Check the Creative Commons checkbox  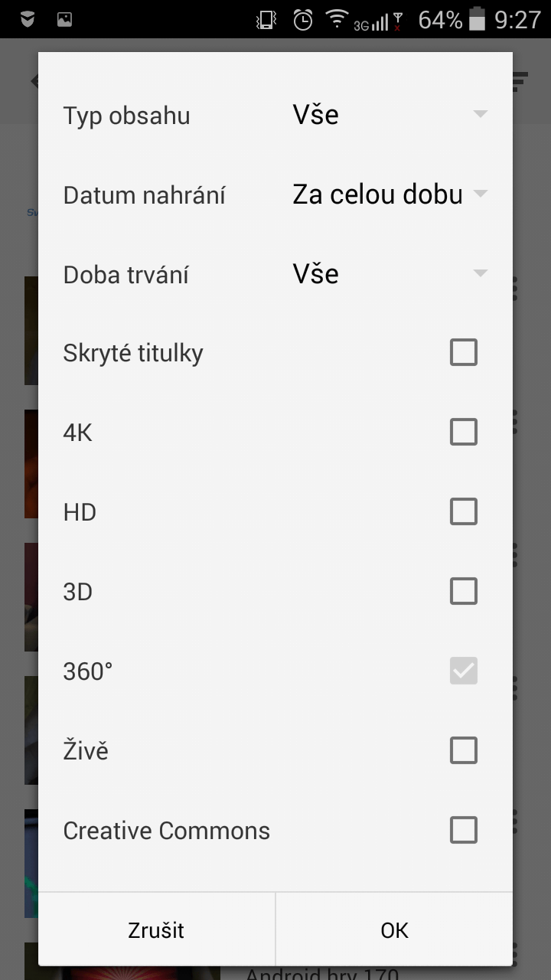click(464, 831)
